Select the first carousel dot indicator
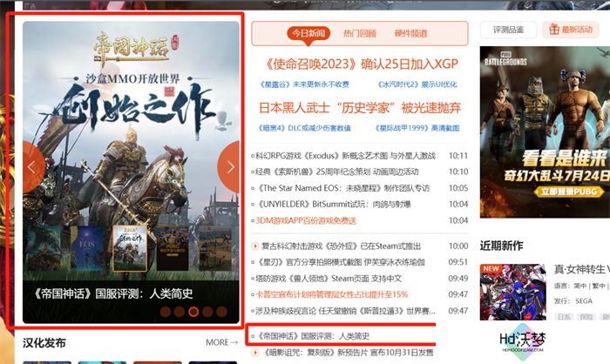Image resolution: width=610 pixels, height=364 pixels. click(x=166, y=312)
